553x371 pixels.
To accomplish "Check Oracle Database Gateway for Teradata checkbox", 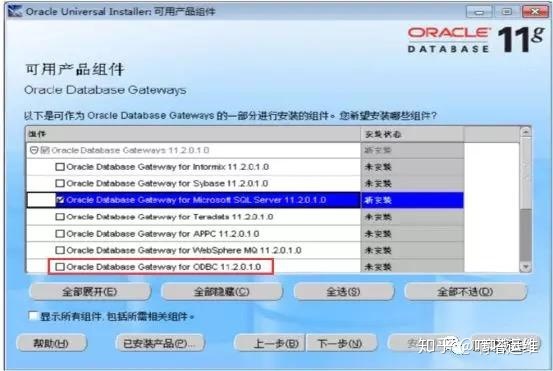I will tap(60, 217).
